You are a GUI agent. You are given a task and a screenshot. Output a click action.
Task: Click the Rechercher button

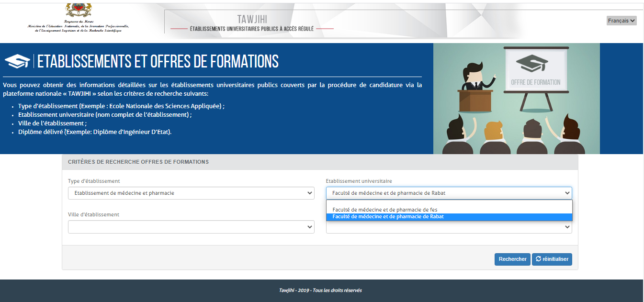click(x=512, y=259)
